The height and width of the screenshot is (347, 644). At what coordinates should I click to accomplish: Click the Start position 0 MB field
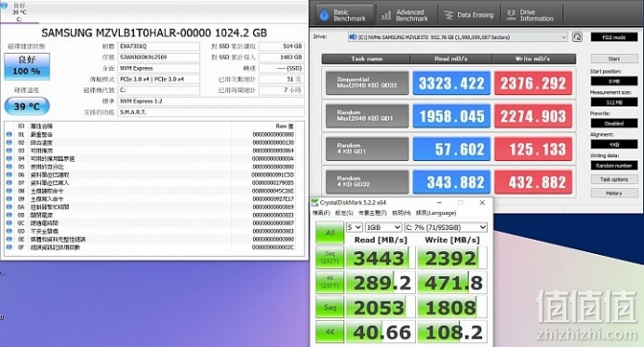point(614,81)
